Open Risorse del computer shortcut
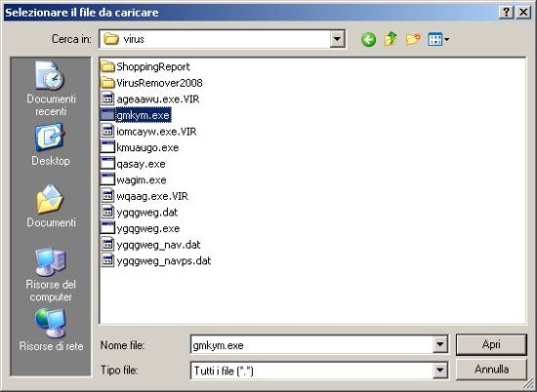Image resolution: width=537 pixels, height=392 pixels. pyautogui.click(x=51, y=275)
